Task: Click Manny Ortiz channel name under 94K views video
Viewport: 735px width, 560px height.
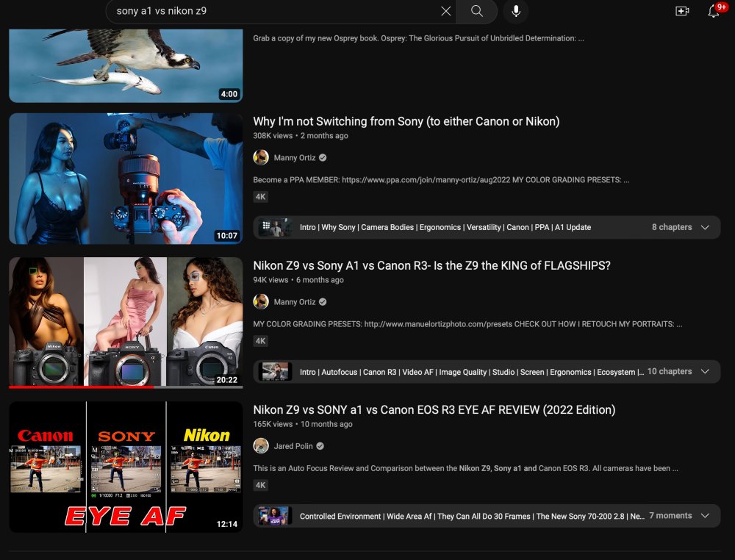Action: (x=295, y=302)
